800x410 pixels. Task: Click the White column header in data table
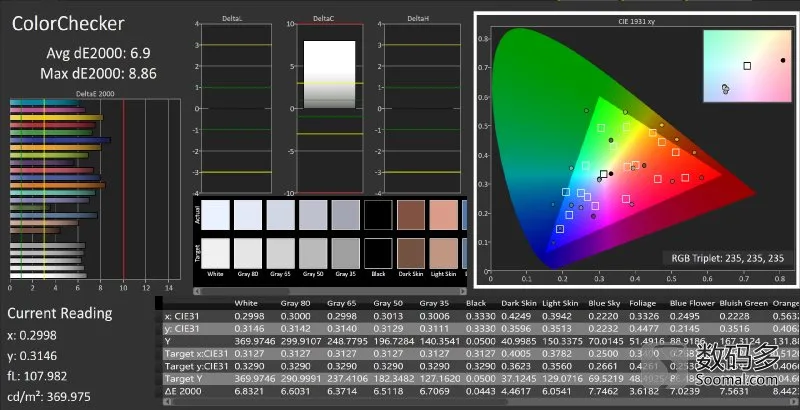tap(246, 303)
